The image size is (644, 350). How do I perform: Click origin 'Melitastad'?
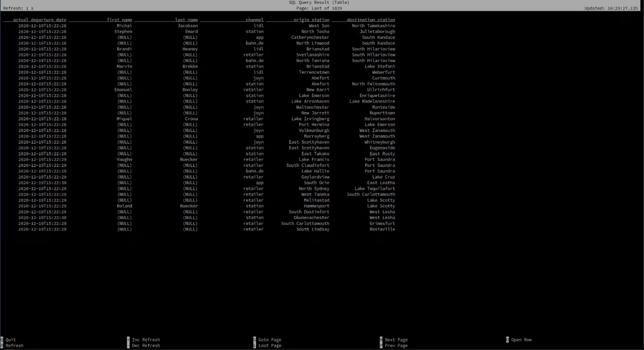pyautogui.click(x=316, y=200)
